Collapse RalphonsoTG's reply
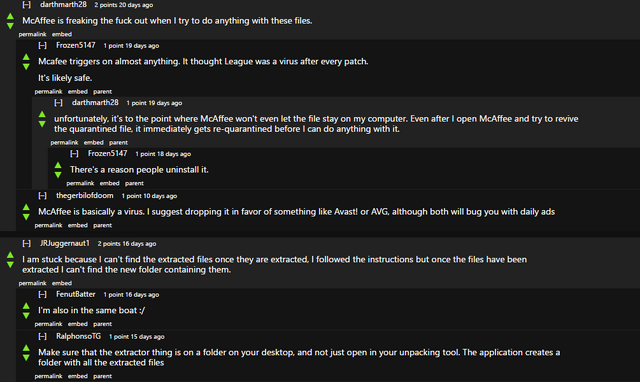 pyautogui.click(x=42, y=337)
